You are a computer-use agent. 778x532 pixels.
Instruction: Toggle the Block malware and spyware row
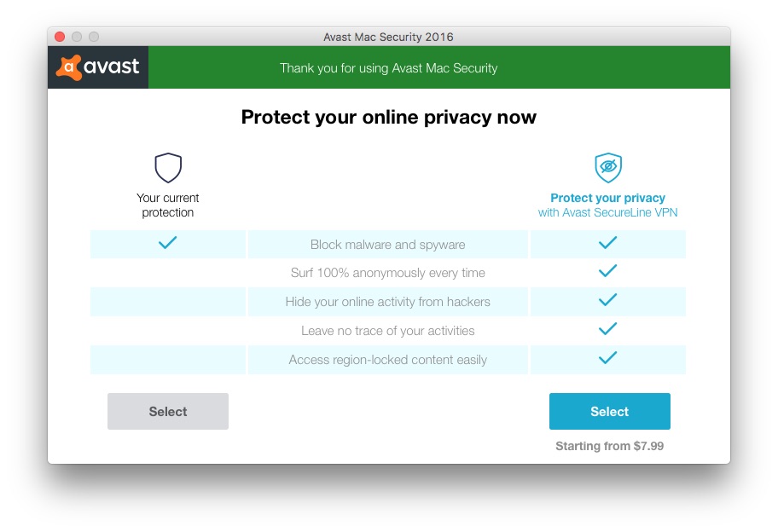(x=387, y=244)
